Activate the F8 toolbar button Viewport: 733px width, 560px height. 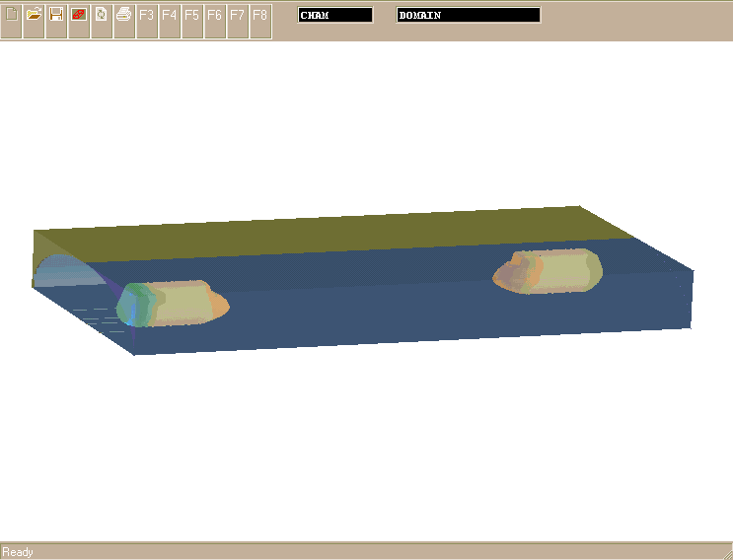259,15
